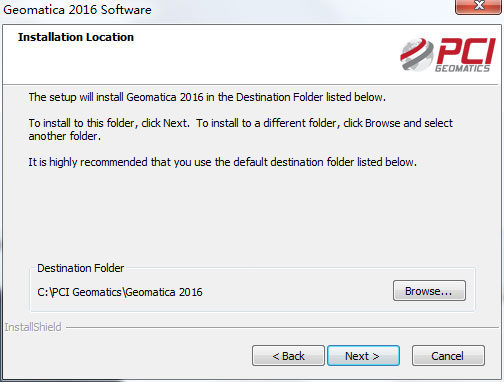Viewport: 504px width, 382px height.
Task: Open Browse to choose another folder
Action: (x=429, y=291)
